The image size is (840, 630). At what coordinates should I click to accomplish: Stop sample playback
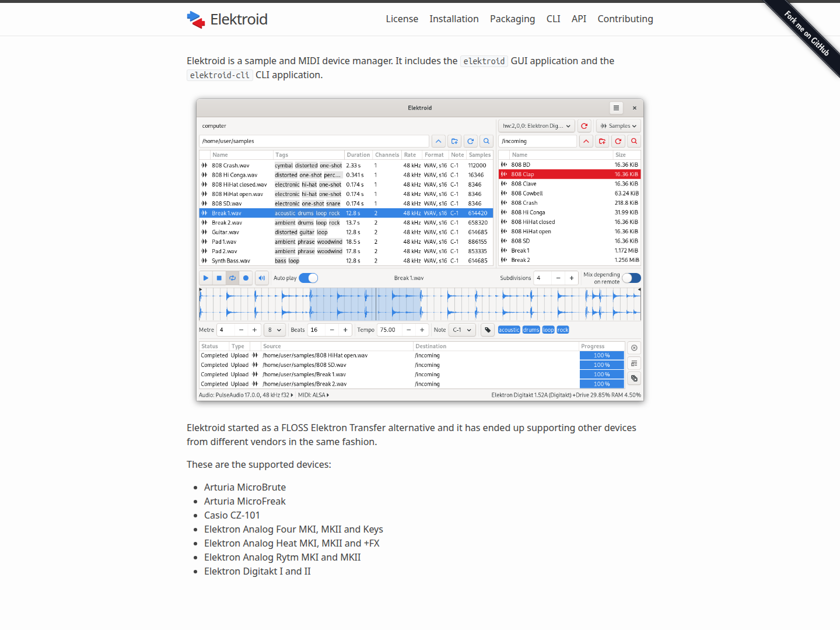tap(219, 278)
